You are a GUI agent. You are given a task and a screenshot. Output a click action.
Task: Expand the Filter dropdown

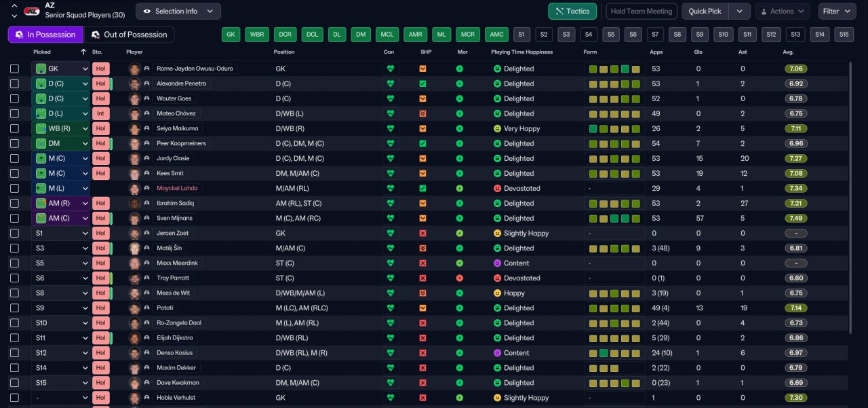pyautogui.click(x=837, y=11)
